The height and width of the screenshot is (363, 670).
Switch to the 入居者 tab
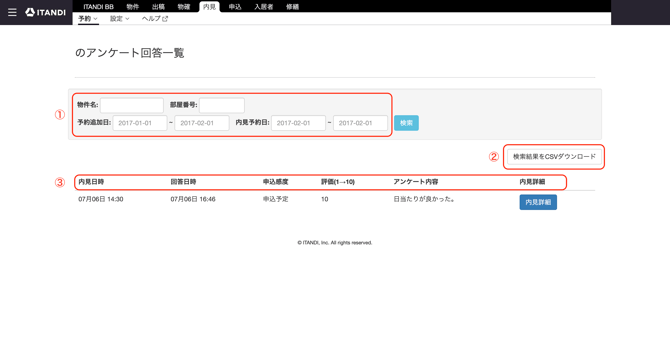tap(264, 7)
